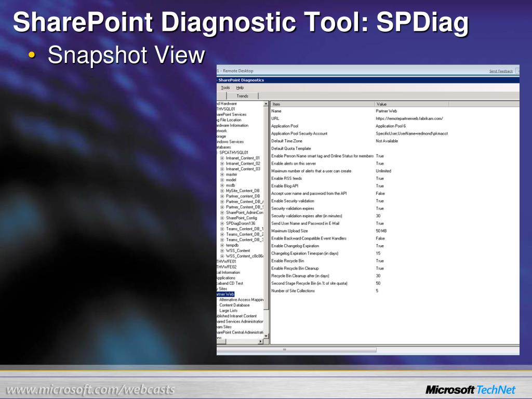
Task: Select the Content Database tree item
Action: pos(234,305)
